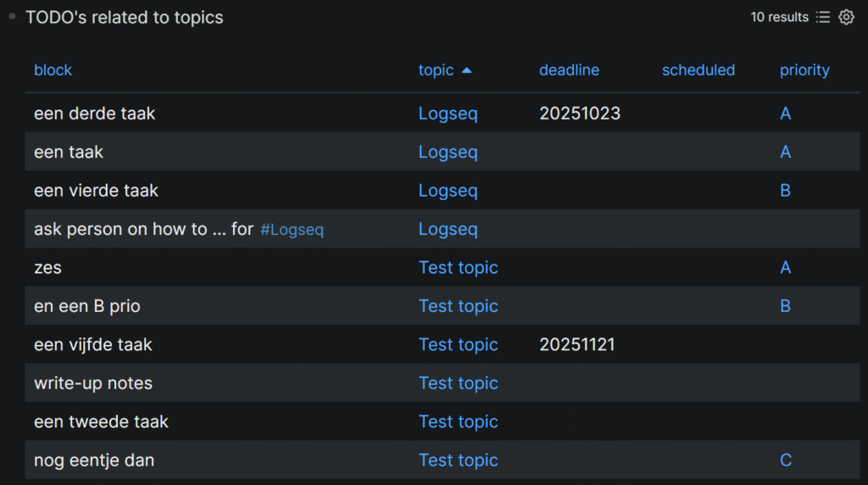Screen dimensions: 868x485
Task: Click the topic sort arrow indicator
Action: point(466,70)
